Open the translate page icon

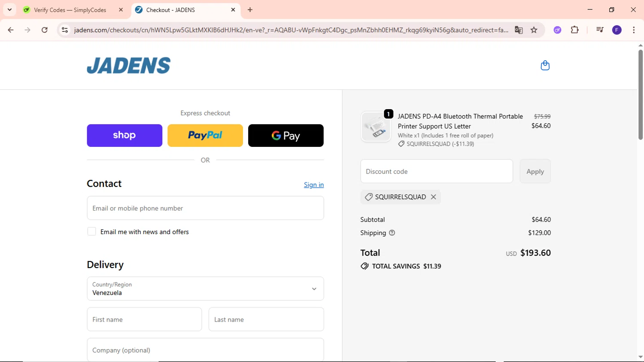tap(519, 30)
